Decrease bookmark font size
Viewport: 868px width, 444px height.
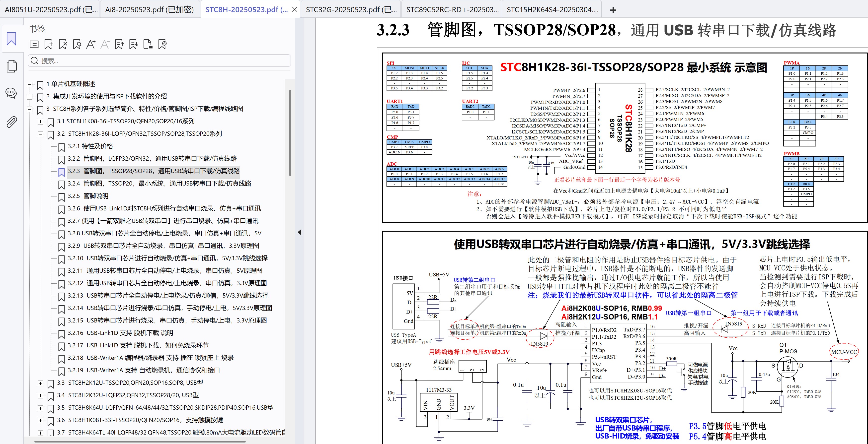[x=105, y=44]
